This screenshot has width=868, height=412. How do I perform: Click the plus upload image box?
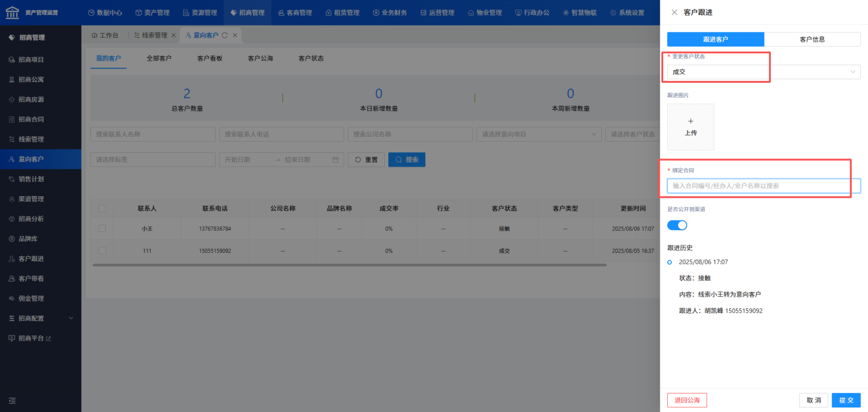tap(690, 127)
